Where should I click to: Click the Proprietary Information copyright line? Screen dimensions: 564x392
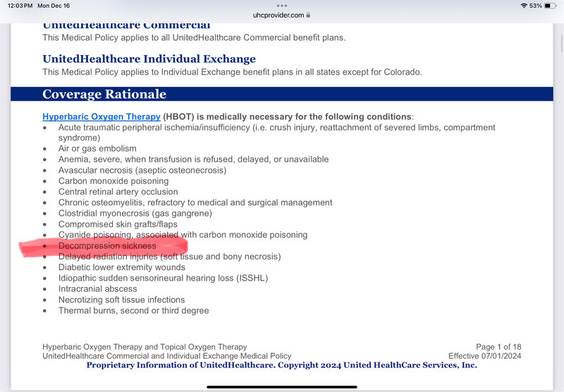coord(281,365)
